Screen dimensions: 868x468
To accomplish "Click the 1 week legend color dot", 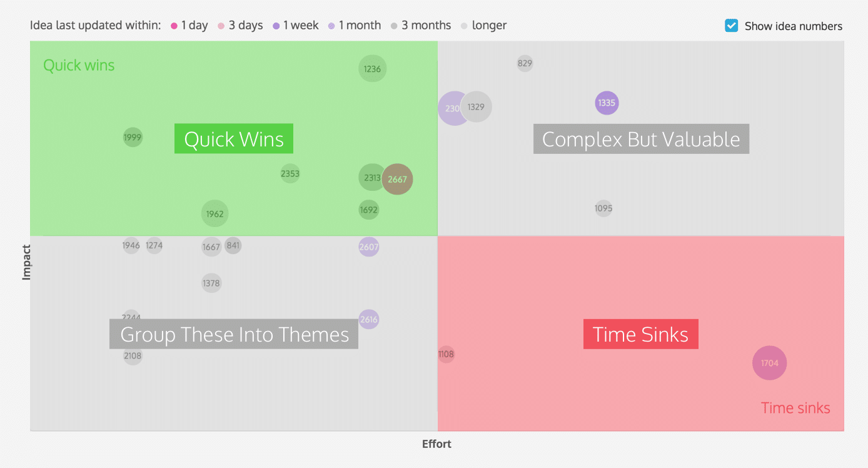I will 276,26.
